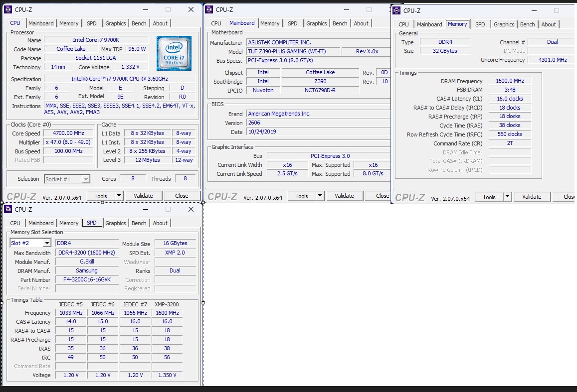Click the Current Link Speed 2.5 GT/s value
577x392 pixels.
[287, 173]
